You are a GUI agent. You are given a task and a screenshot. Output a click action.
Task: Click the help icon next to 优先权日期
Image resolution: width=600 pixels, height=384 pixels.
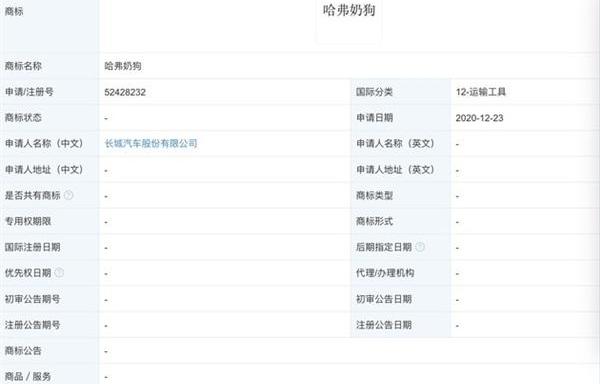point(59,273)
